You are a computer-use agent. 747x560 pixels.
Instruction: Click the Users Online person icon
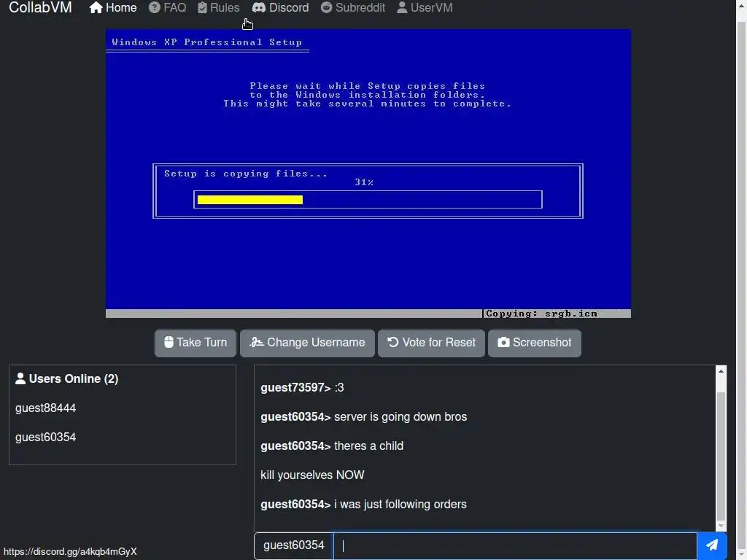coord(20,378)
